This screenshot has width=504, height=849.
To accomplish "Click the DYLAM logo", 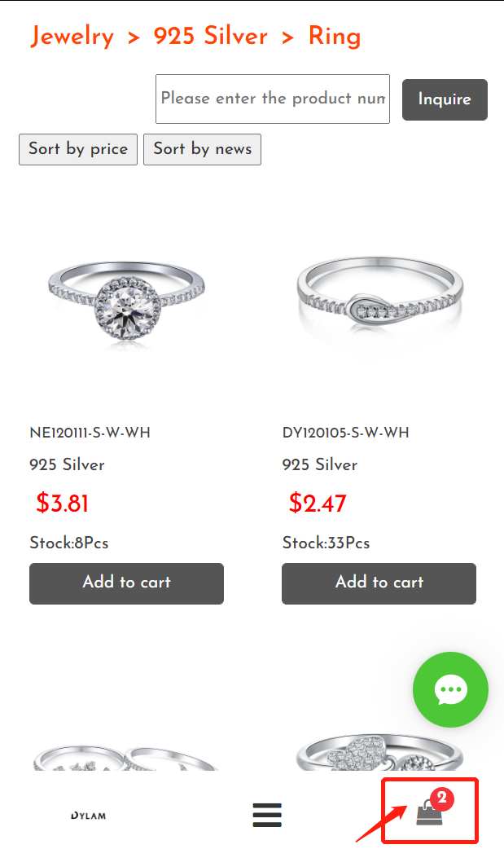I will [x=88, y=816].
